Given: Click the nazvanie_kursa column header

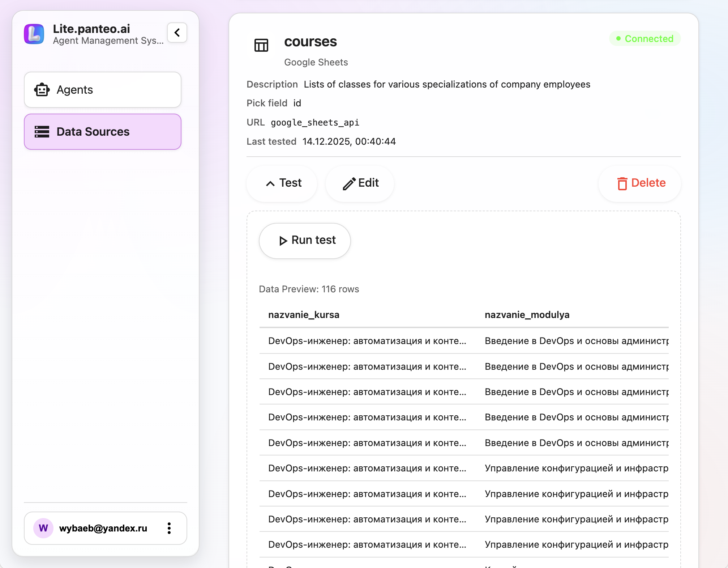Looking at the screenshot, I should (304, 315).
